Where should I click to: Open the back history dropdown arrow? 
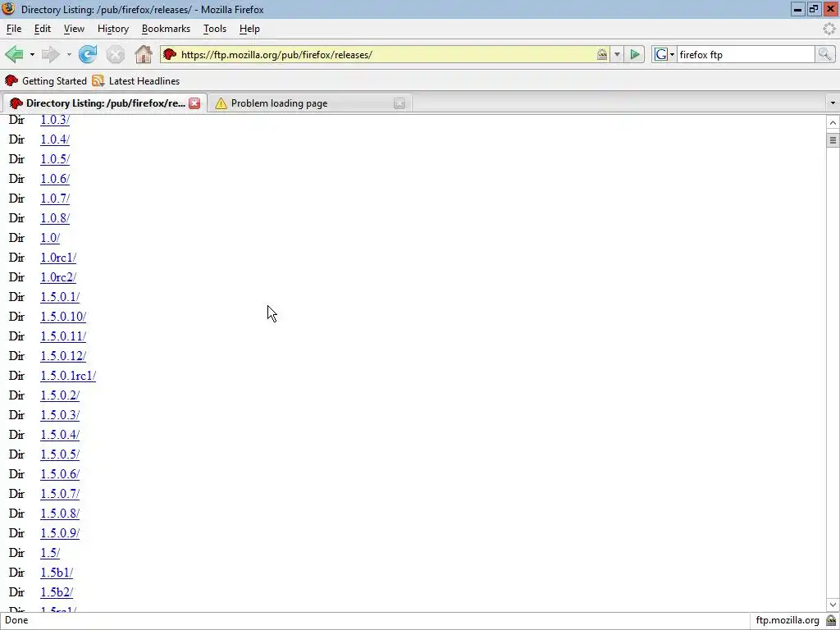point(32,55)
